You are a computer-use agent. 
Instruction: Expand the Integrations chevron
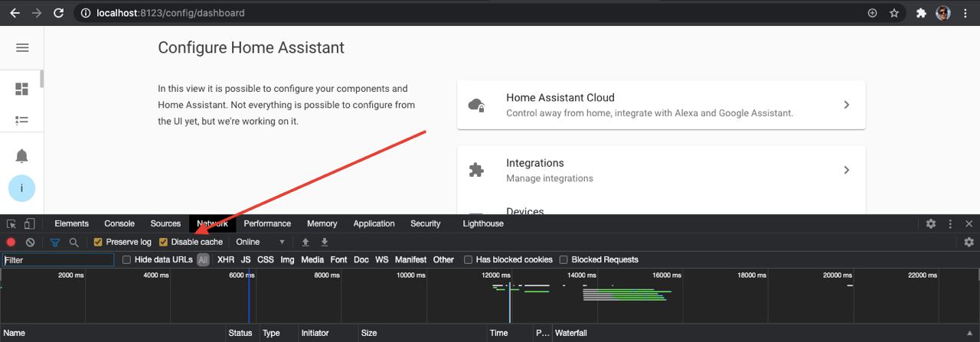pyautogui.click(x=846, y=170)
